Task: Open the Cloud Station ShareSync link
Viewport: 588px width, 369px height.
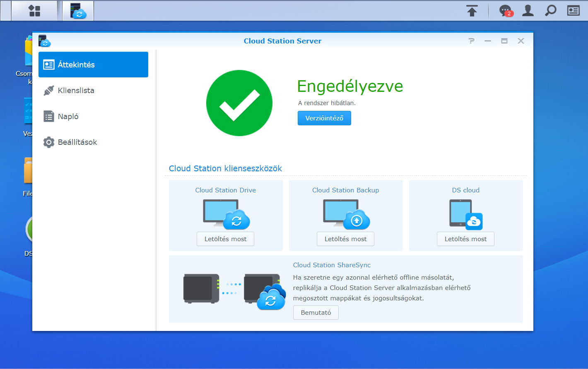Action: pos(332,265)
